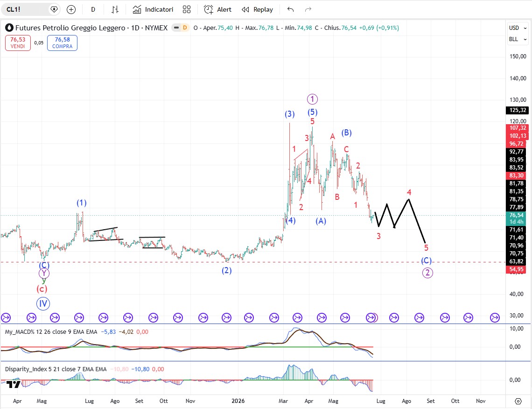The image size is (532, 409).
Task: Select the circled purple 2 wave label
Action: point(427,273)
